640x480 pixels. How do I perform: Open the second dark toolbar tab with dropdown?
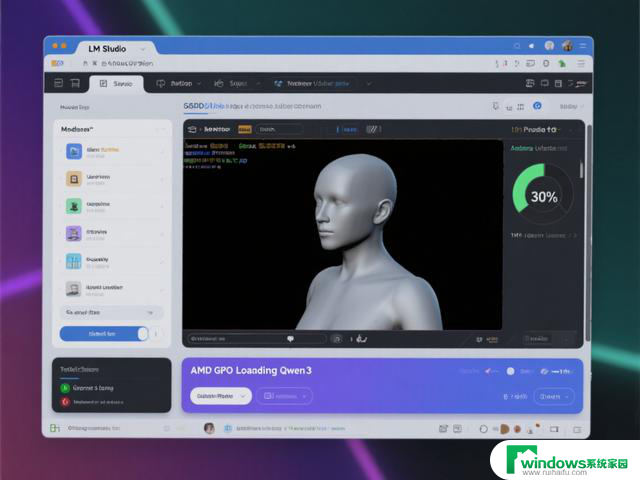(178, 84)
